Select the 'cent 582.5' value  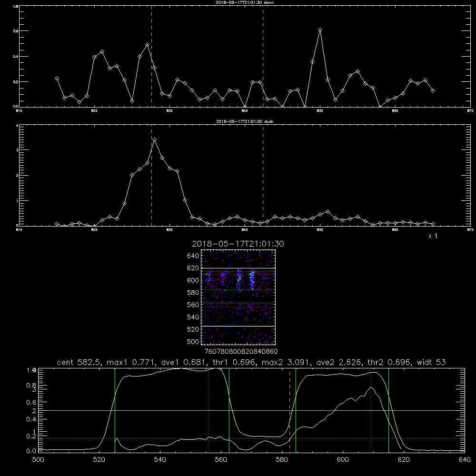(x=79, y=362)
